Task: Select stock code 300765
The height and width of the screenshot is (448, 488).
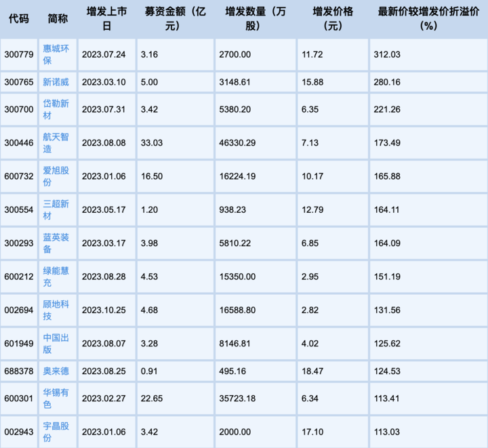Action: 19,82
